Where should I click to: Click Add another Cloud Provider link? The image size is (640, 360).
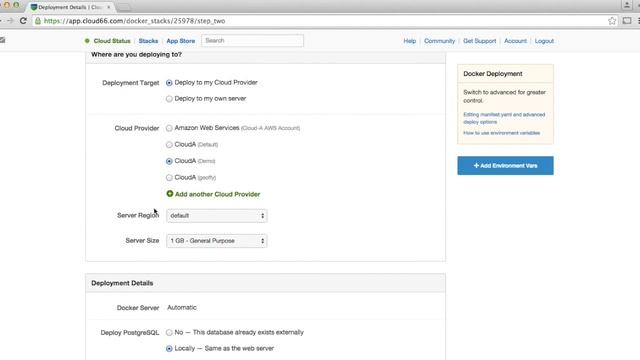click(217, 194)
